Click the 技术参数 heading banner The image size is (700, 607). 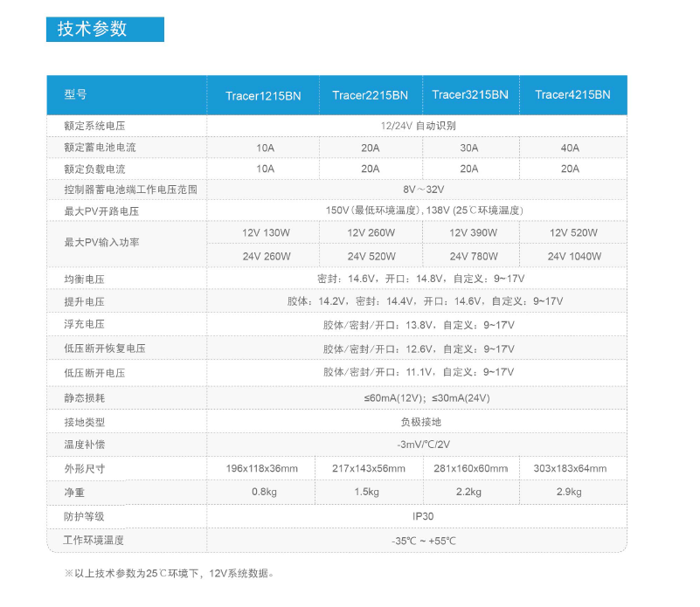coord(105,29)
